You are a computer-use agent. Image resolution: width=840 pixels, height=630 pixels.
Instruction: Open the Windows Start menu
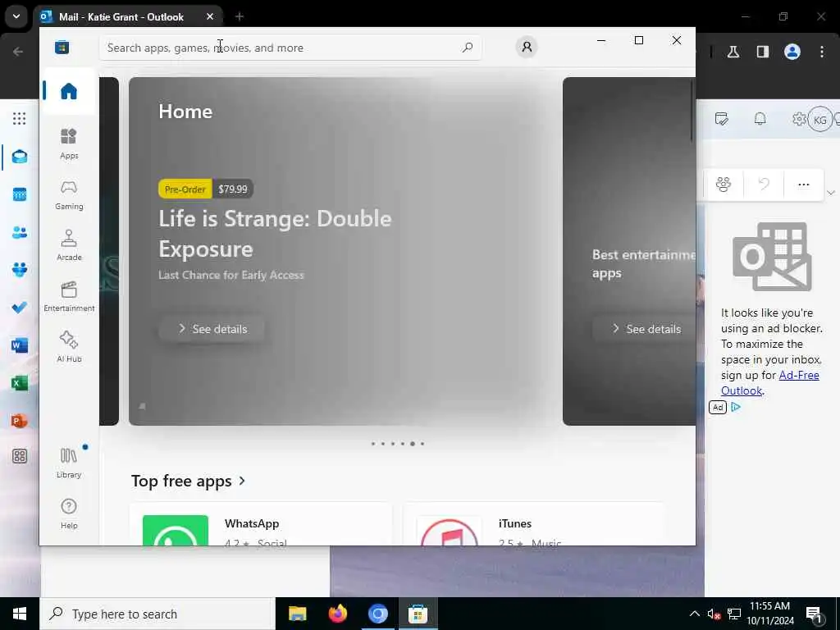[x=20, y=614]
